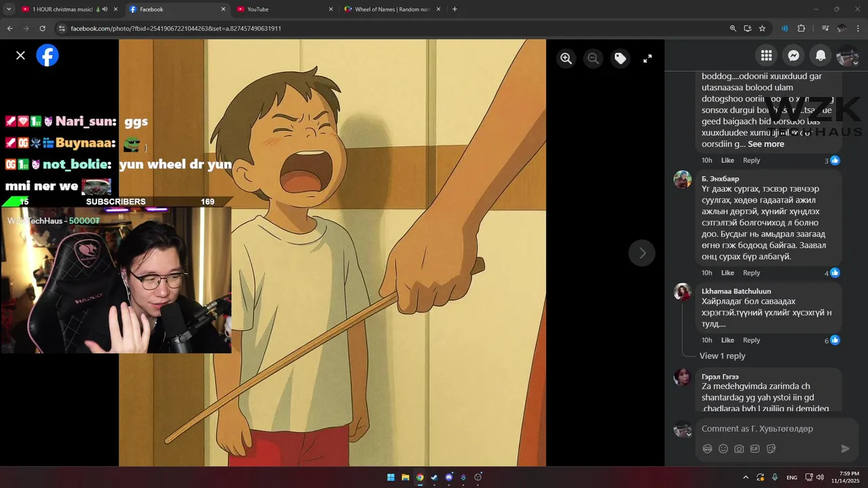The image size is (868, 488).
Task: Open Discord from the taskbar
Action: click(449, 477)
